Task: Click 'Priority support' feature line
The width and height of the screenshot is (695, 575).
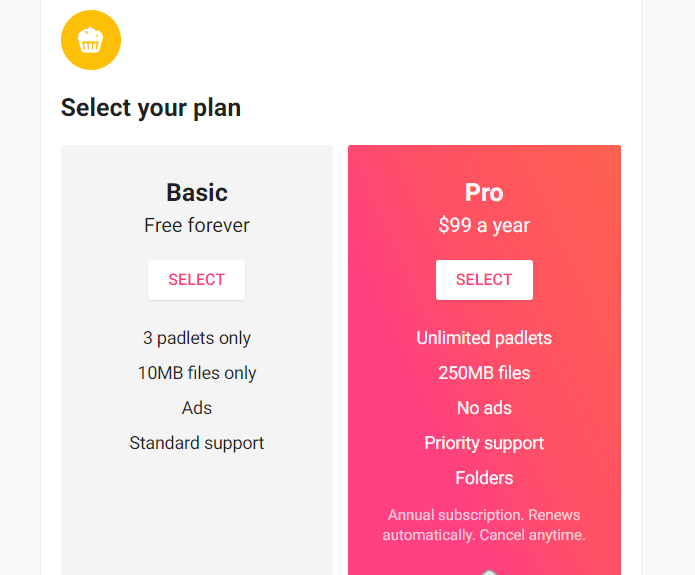Action: coord(484,443)
